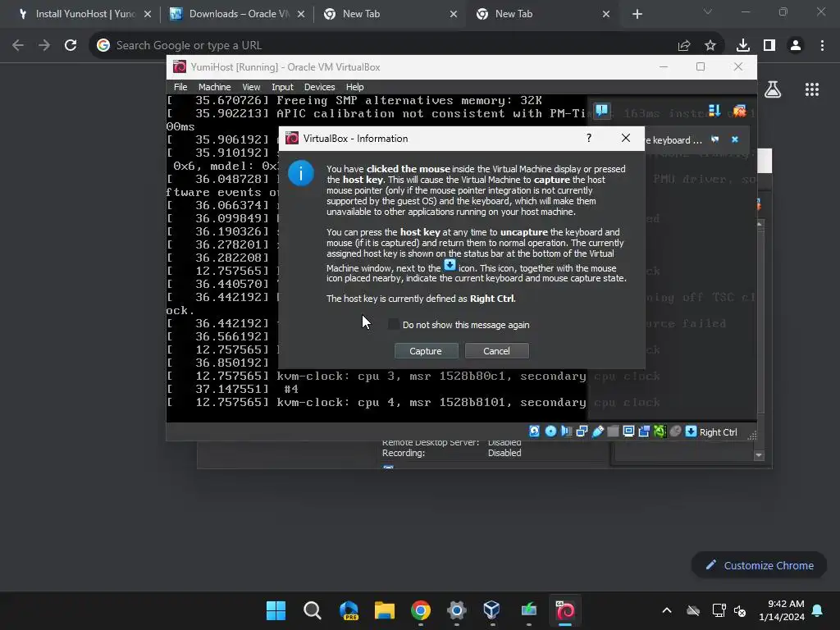This screenshot has width=840, height=630.
Task: Click USB devices icon in VM status bar
Action: 597,431
